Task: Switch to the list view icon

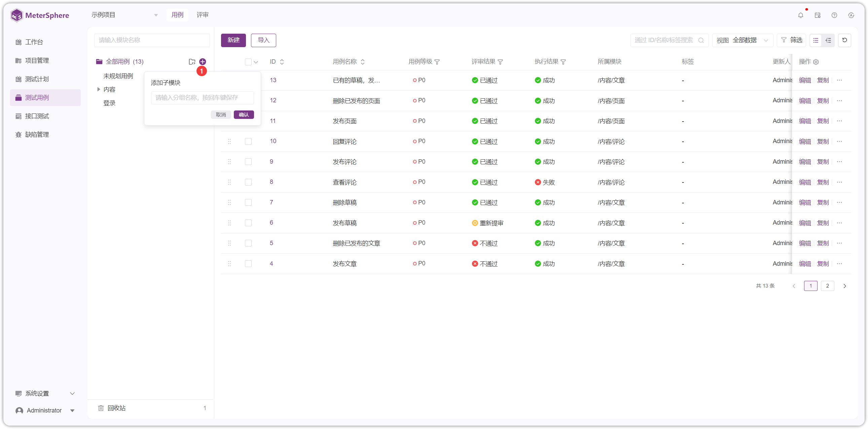Action: tap(816, 40)
